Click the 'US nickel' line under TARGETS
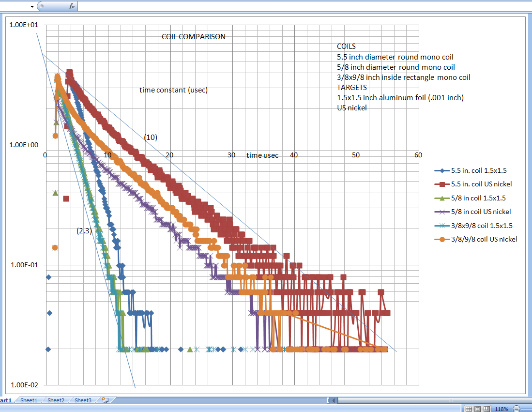Viewport: 532px width, 412px height. pos(352,108)
